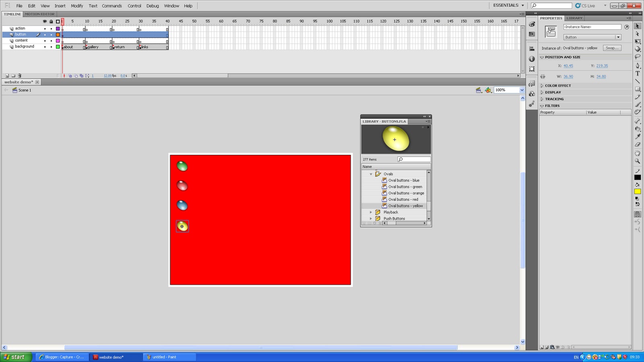Click New Layer icon in timeline
Viewport: 644px width, 362px height.
click(x=7, y=76)
